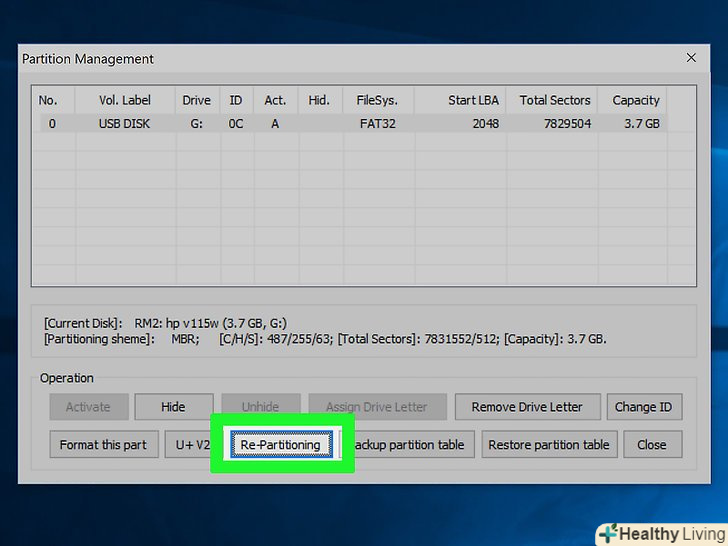Click the 2048 Start LBA value
This screenshot has height=546, width=728.
tap(486, 124)
